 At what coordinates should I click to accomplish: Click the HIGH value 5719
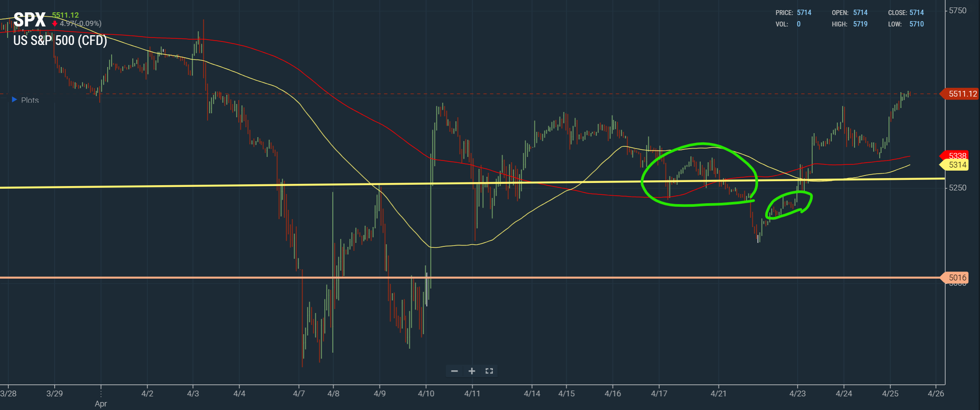[860, 24]
